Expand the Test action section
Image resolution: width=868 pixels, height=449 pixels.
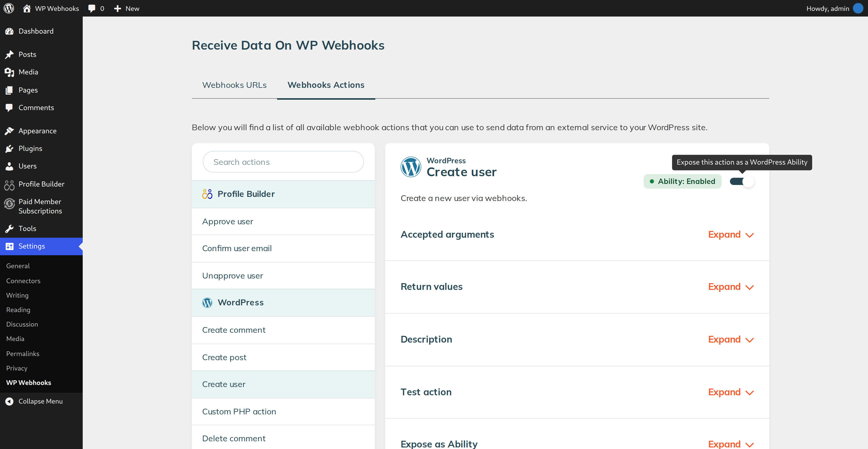(730, 392)
